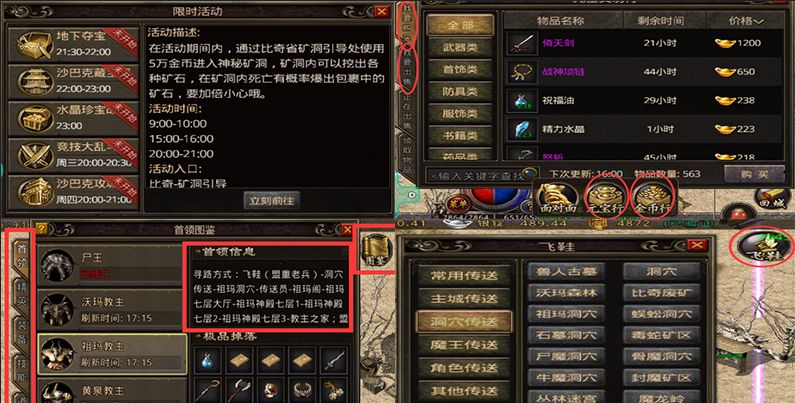Open the 首领 side tab
The height and width of the screenshot is (403, 795).
tap(22, 256)
